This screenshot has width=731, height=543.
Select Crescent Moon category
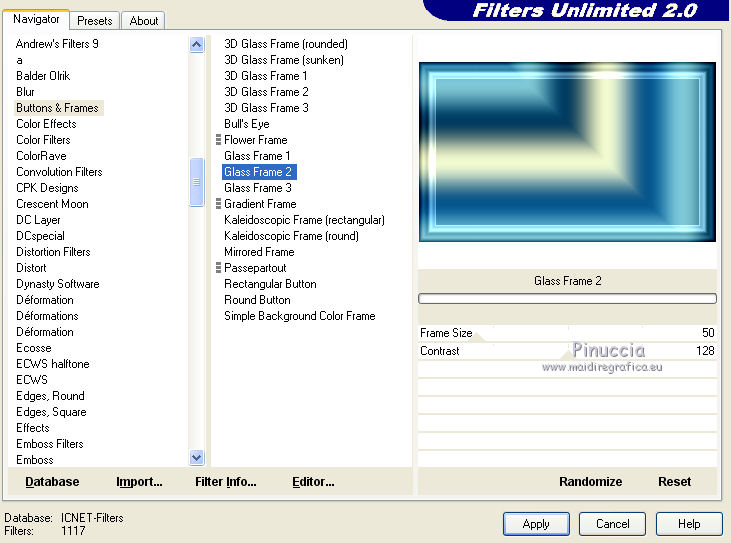[x=52, y=204]
